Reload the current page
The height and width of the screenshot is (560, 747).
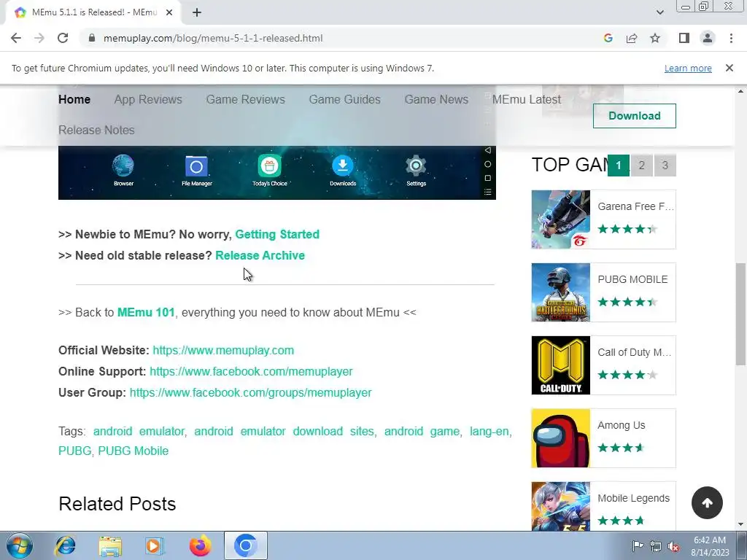[x=63, y=38]
